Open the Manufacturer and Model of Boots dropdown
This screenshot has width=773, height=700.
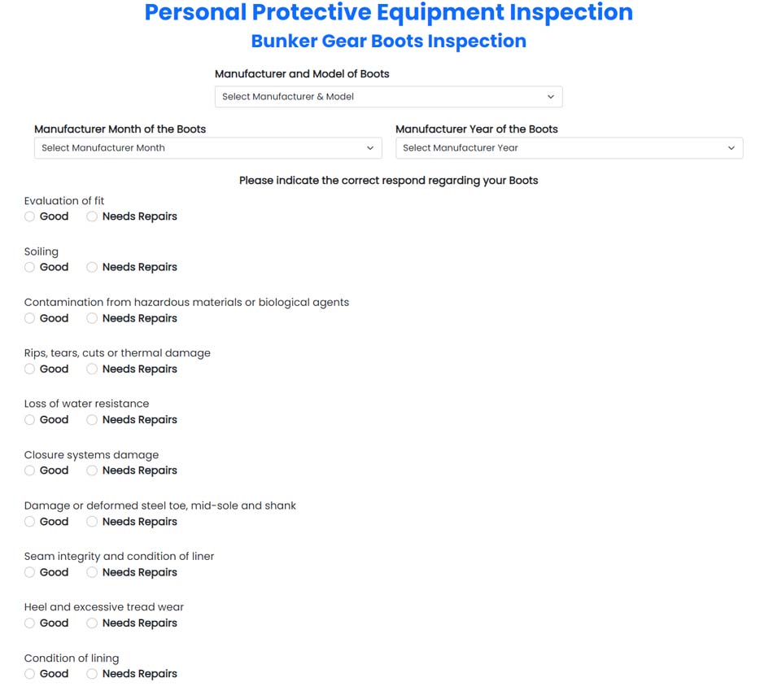388,96
